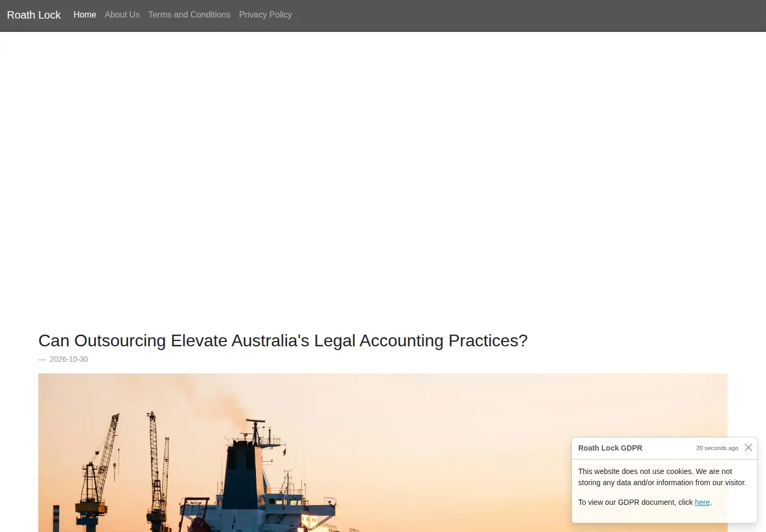Click the Roath Lock brand logo
Screen dimensions: 766x532
[x=34, y=15]
